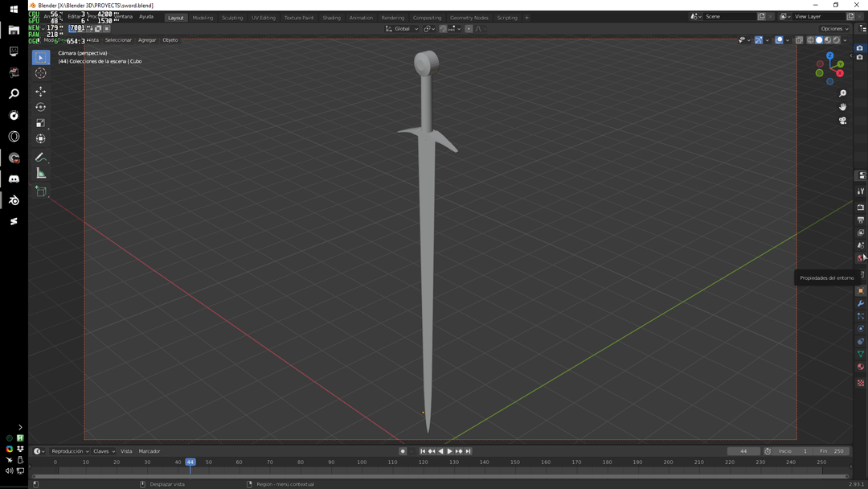Click the current frame field showing 44
Image resolution: width=868 pixels, height=489 pixels.
743,450
